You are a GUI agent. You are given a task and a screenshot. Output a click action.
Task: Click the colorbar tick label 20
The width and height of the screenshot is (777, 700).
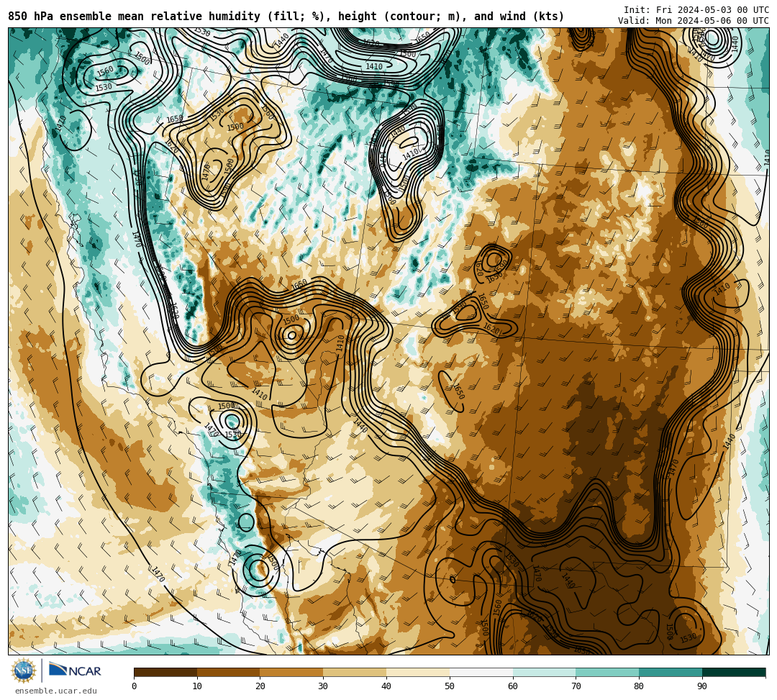260,686
